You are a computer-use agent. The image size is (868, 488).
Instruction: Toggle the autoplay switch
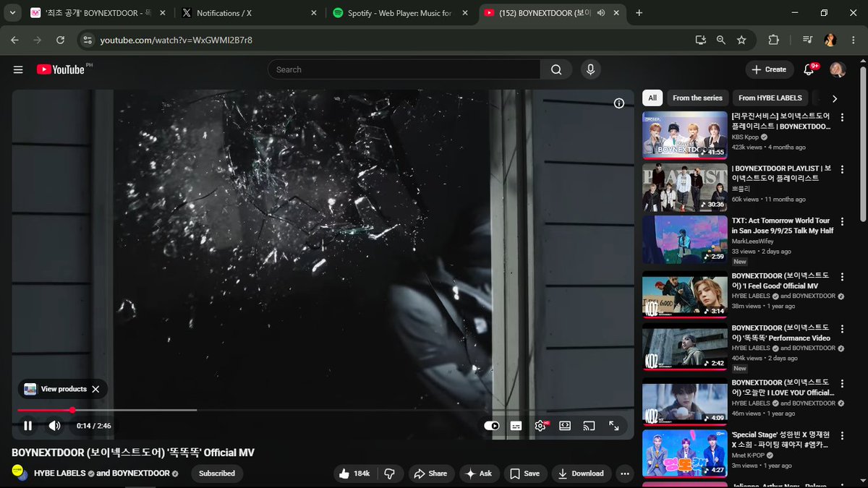click(492, 426)
